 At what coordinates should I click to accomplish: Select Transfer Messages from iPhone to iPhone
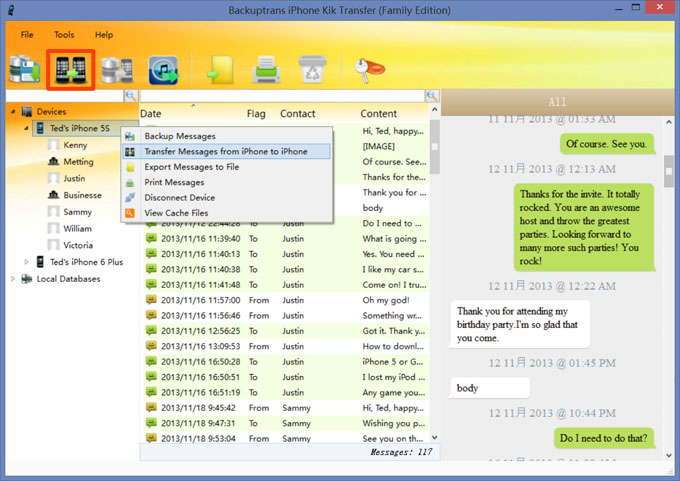click(x=227, y=151)
